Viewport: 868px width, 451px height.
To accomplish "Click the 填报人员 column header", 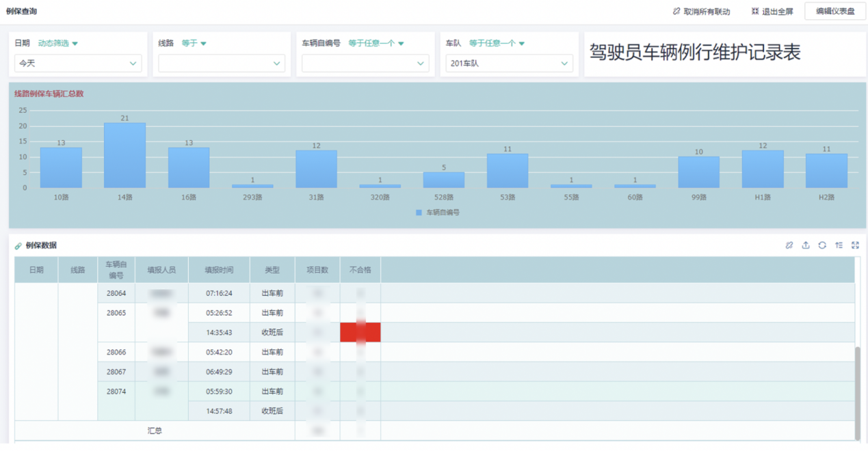I will pyautogui.click(x=161, y=270).
